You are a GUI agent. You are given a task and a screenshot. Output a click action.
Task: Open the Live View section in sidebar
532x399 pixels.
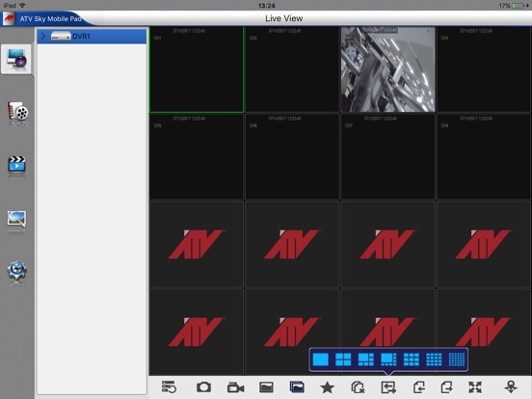click(x=16, y=60)
